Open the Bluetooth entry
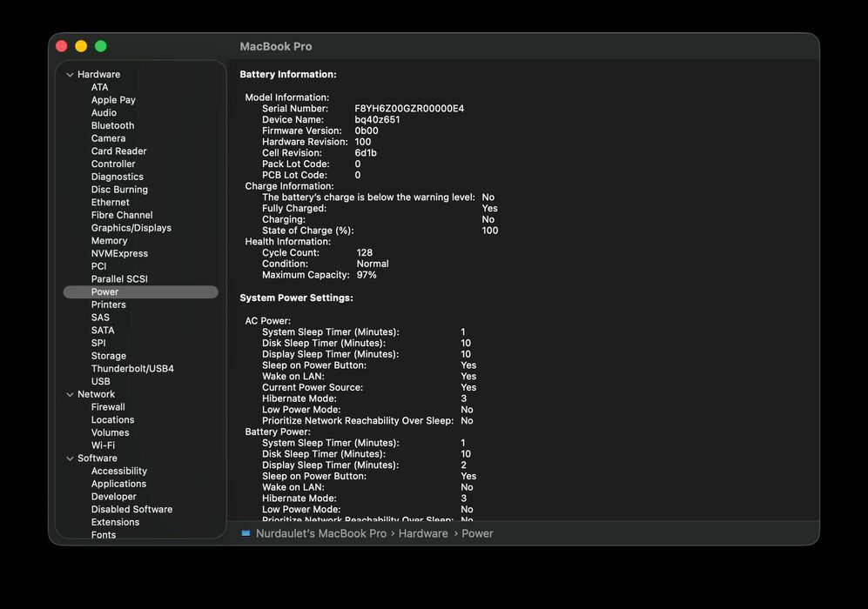This screenshot has width=868, height=609. pos(112,125)
